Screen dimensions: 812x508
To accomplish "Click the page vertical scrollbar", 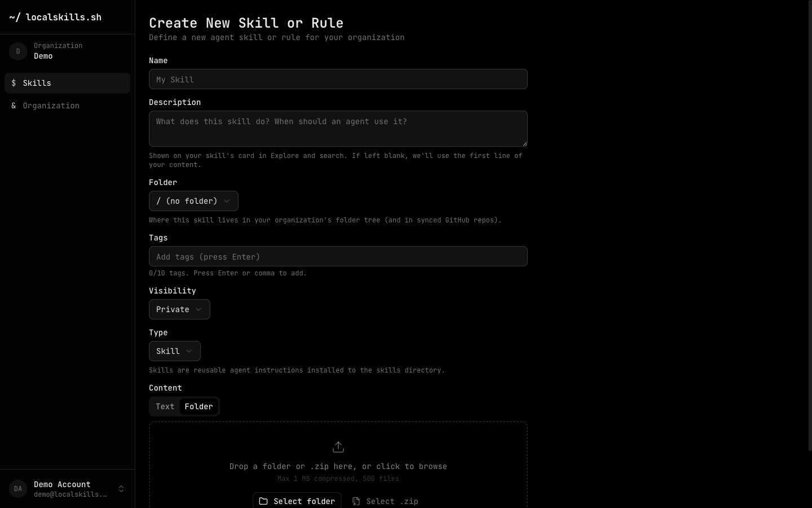I will (x=810, y=226).
